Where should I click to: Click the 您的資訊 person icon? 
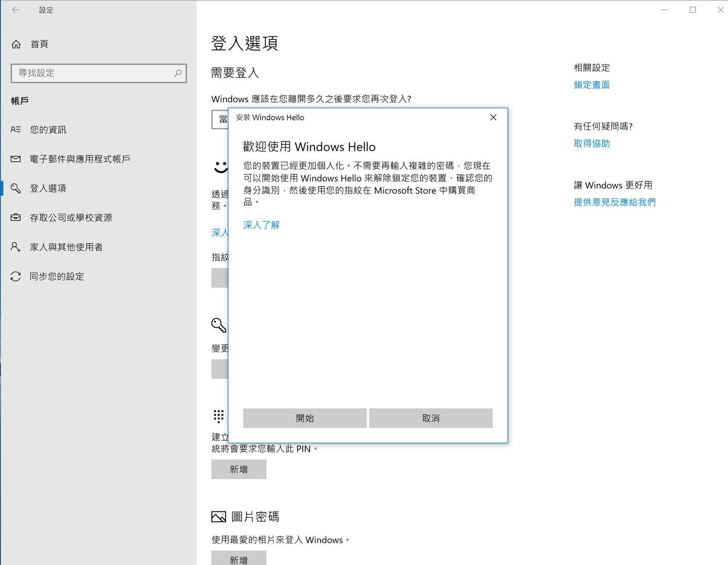coord(16,130)
